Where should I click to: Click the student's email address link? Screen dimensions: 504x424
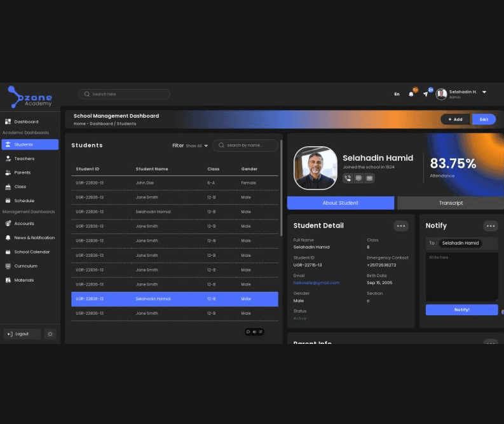[317, 283]
